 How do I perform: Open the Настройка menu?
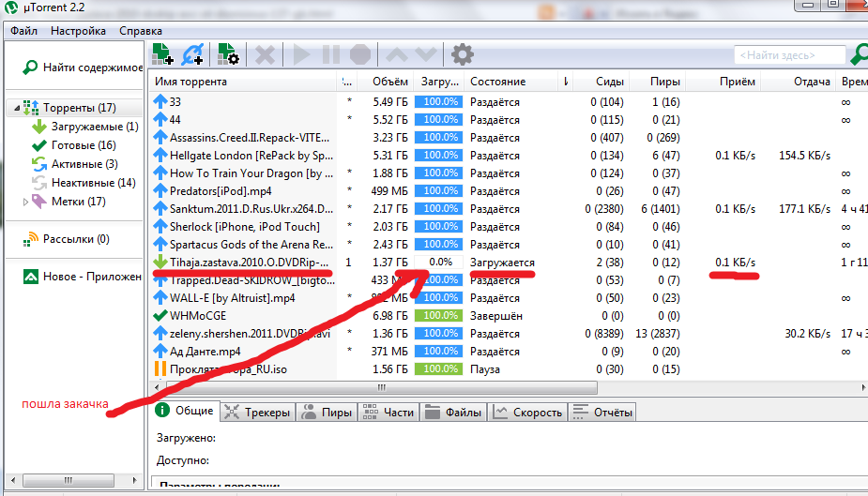[78, 31]
